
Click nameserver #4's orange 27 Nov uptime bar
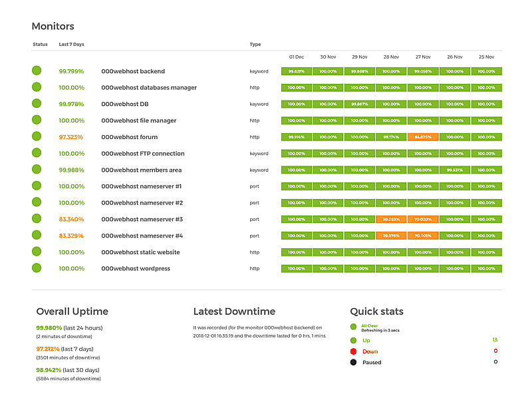[423, 236]
